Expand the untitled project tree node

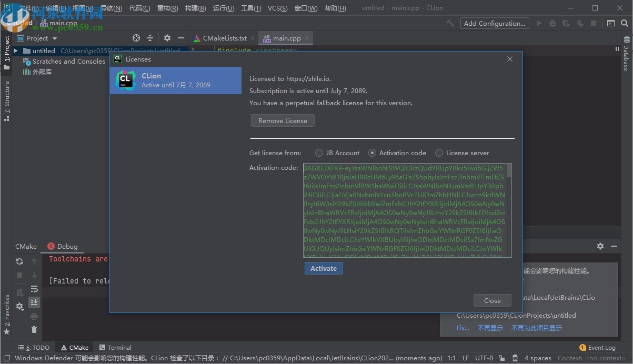[x=16, y=50]
